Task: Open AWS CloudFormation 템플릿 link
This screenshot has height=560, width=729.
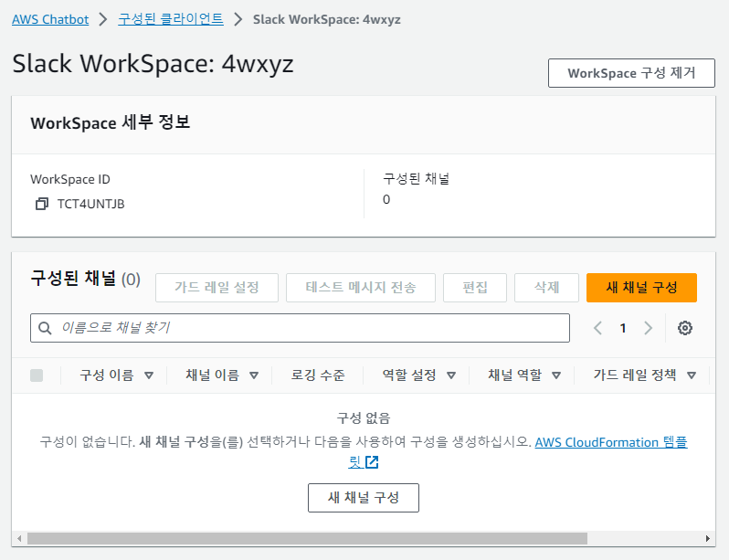Action: point(611,442)
